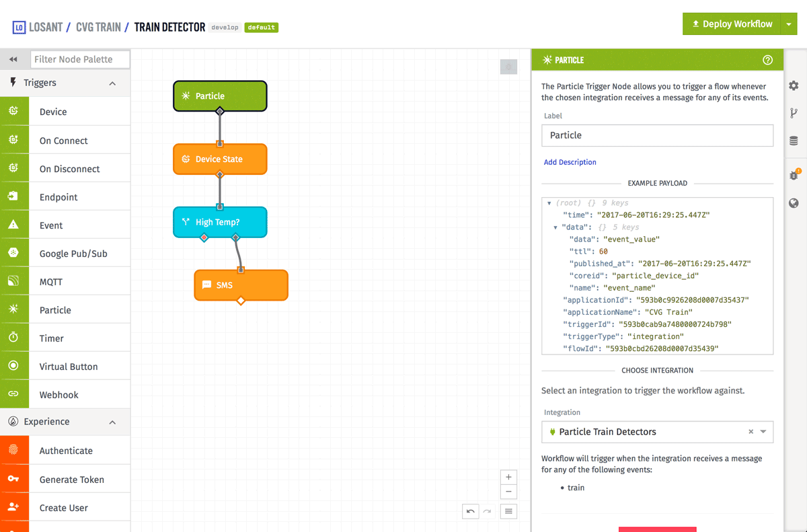Click the High Temp? false output port
This screenshot has height=532, width=807.
(204, 237)
